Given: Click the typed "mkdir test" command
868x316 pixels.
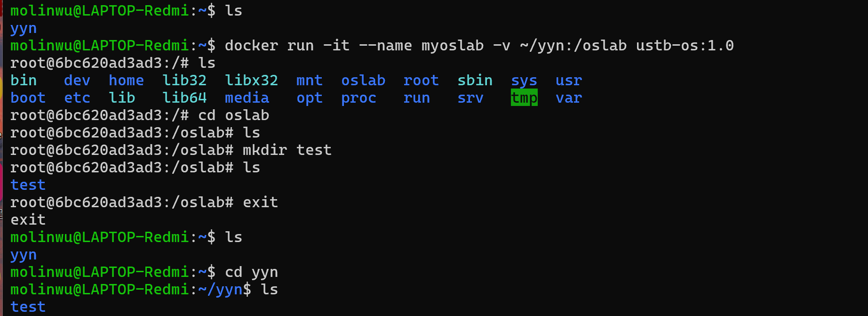Looking at the screenshot, I should (287, 150).
